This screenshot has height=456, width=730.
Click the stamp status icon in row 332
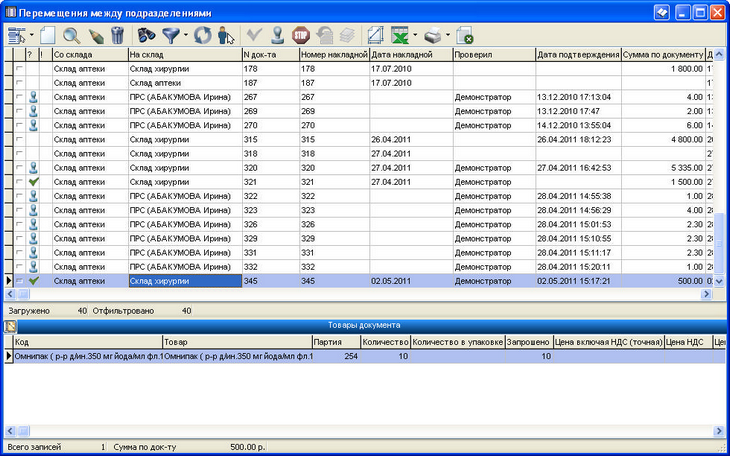(33, 266)
